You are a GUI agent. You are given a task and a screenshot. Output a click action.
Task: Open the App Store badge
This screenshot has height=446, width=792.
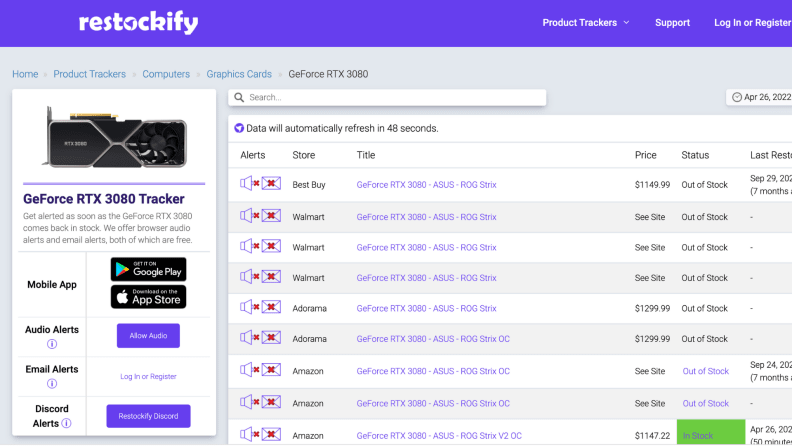pyautogui.click(x=148, y=296)
